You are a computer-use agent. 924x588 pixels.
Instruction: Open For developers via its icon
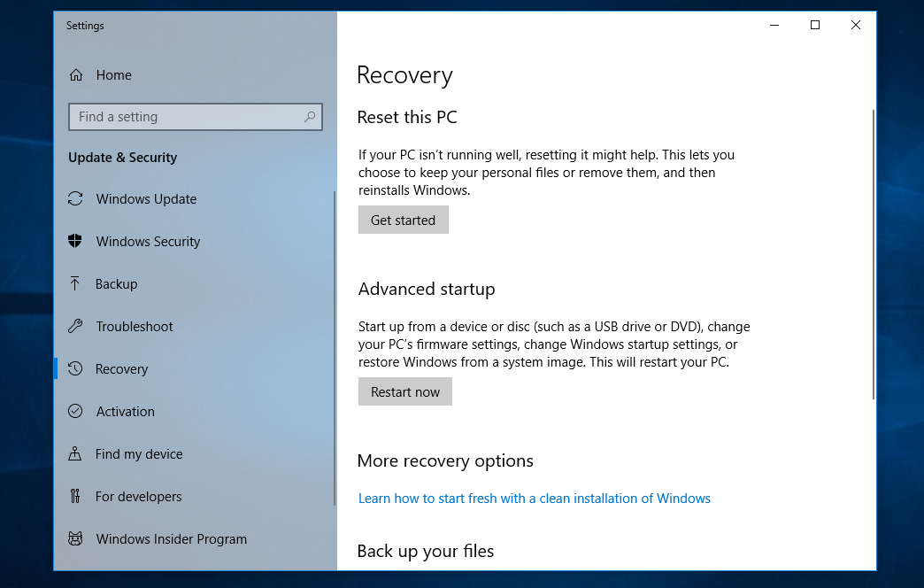click(75, 497)
